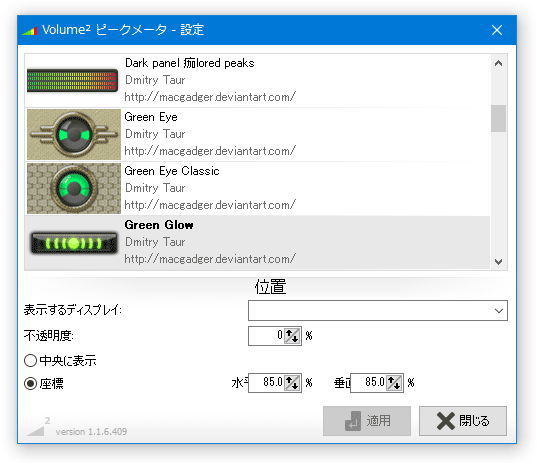
Task: Select the 座標 radio option
Action: pos(30,383)
